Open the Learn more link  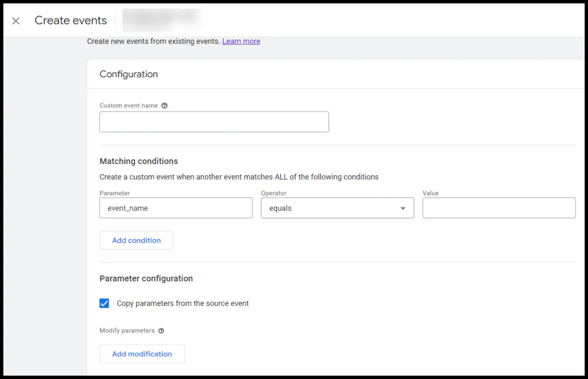[x=241, y=41]
